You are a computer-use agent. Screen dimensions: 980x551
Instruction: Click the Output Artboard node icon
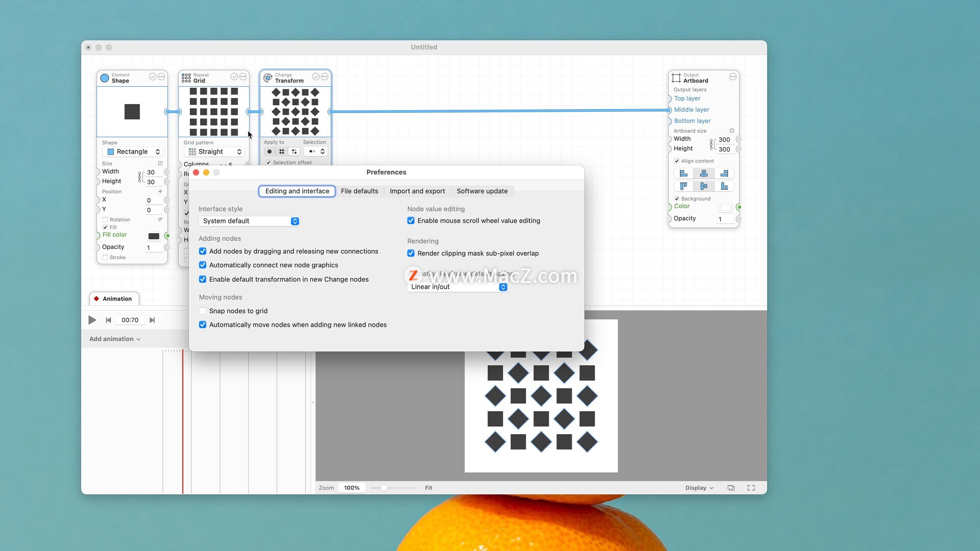coord(676,78)
